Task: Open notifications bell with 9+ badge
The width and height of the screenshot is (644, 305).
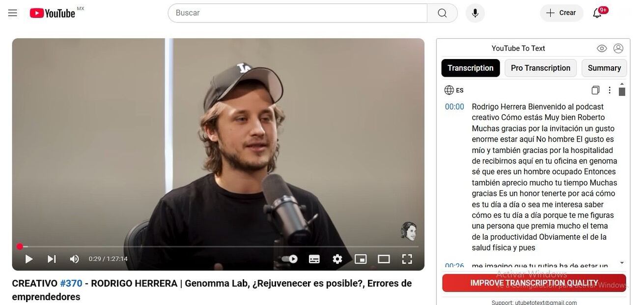Action: tap(598, 13)
